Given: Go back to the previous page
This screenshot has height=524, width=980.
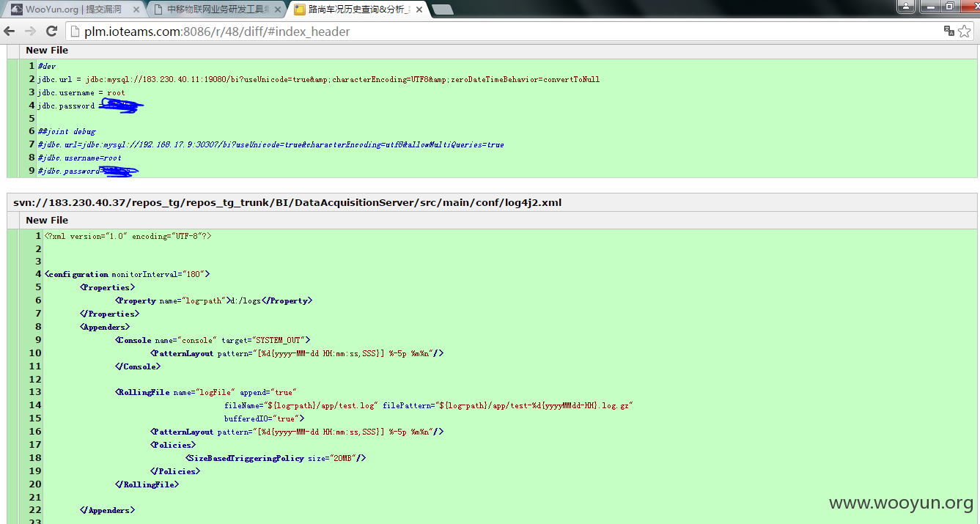Looking at the screenshot, I should (x=10, y=31).
